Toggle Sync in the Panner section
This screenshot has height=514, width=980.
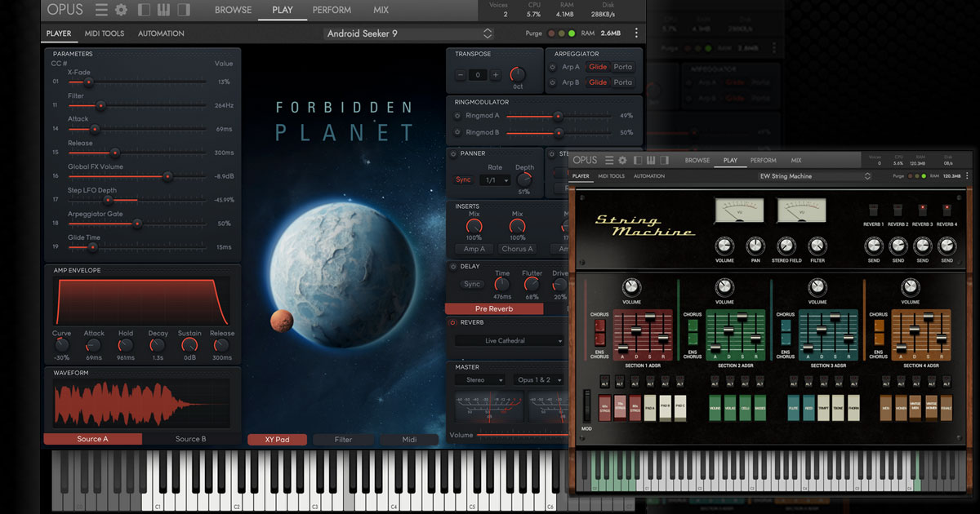click(462, 179)
